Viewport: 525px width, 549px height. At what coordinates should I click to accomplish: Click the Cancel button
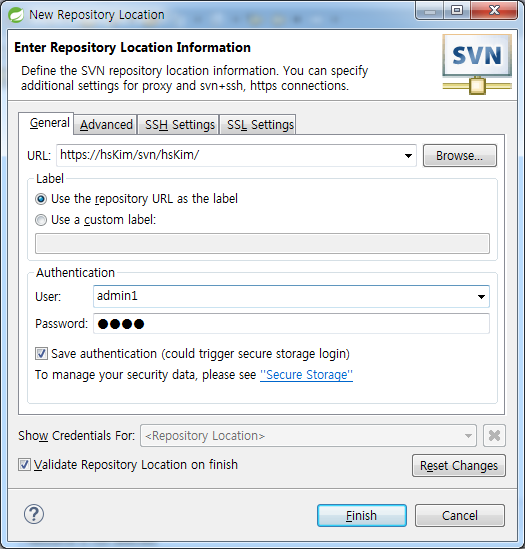(x=460, y=515)
